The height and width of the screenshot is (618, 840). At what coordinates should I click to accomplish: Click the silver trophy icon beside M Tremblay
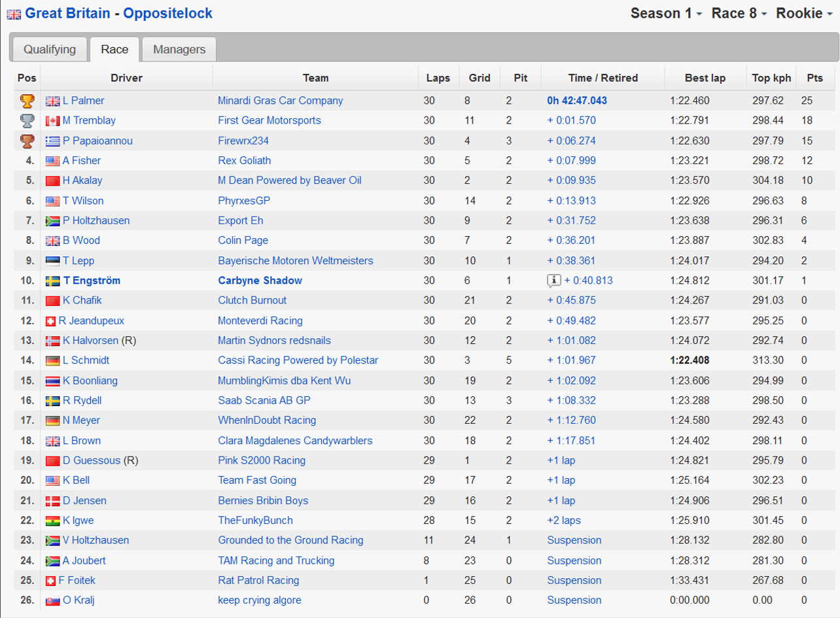27,120
